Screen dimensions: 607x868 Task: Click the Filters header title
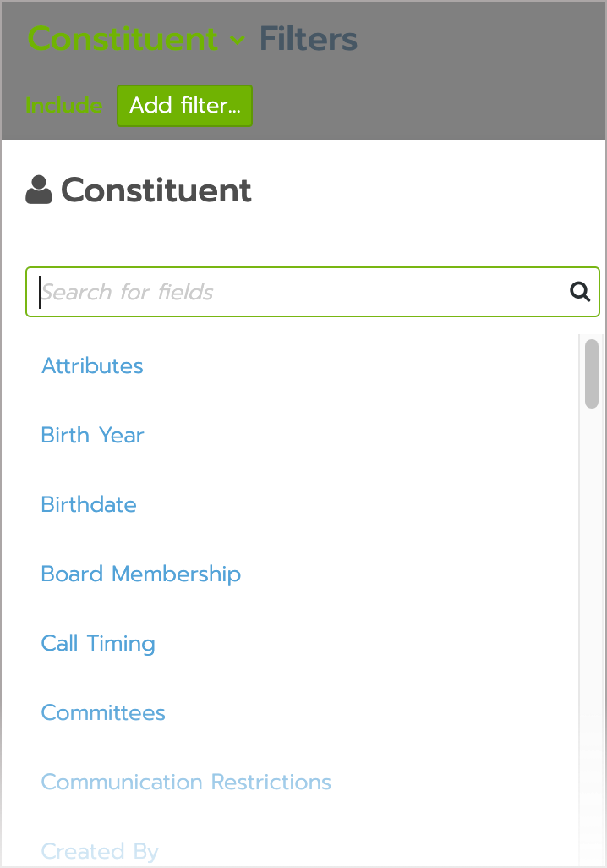click(309, 39)
